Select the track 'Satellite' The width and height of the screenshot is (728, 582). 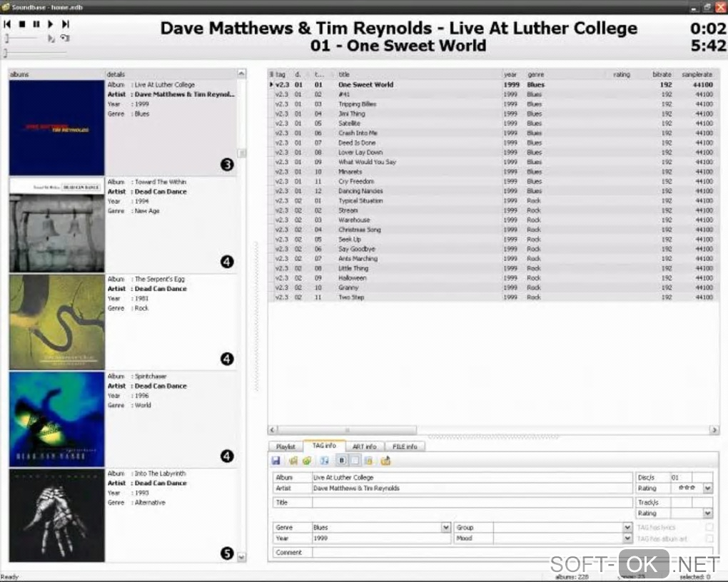click(493, 123)
